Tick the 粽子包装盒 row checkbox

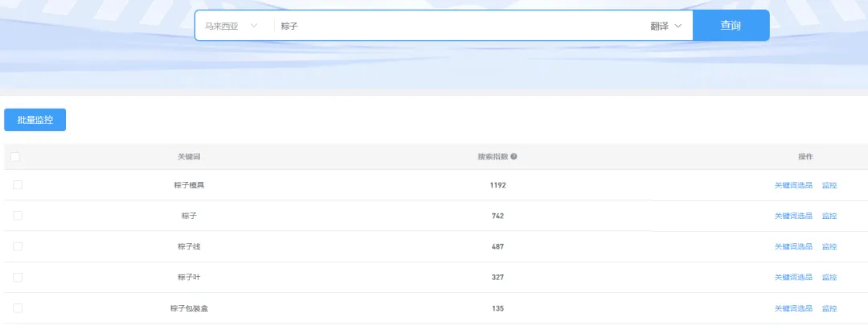pyautogui.click(x=18, y=307)
